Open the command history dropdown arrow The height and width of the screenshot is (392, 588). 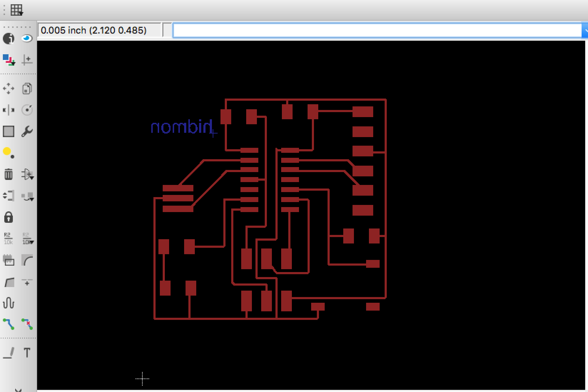[585, 30]
